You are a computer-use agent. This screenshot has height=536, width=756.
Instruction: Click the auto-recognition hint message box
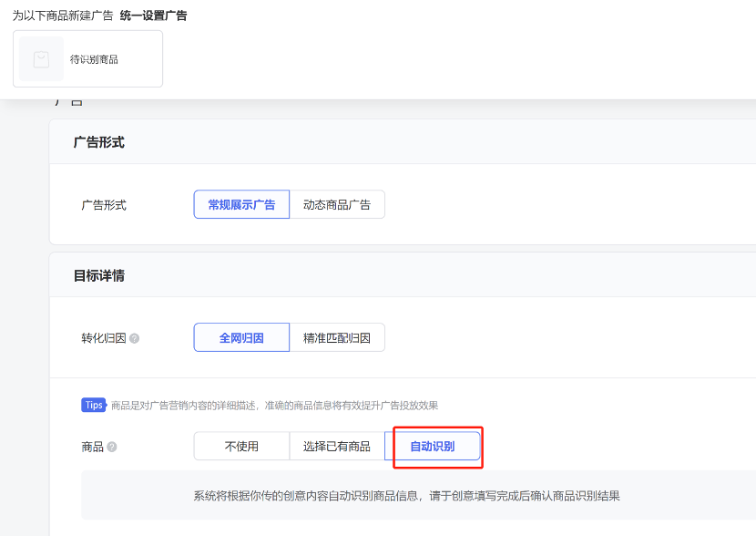tap(406, 496)
